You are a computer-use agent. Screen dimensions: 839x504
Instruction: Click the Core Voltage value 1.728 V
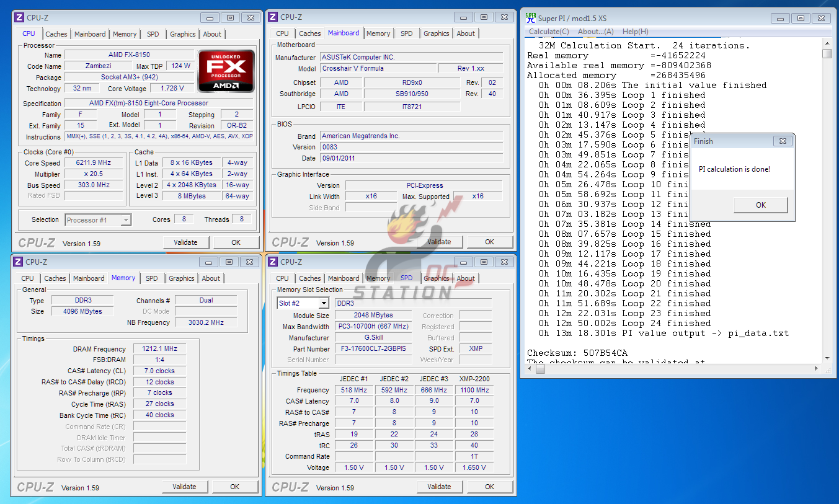click(172, 89)
